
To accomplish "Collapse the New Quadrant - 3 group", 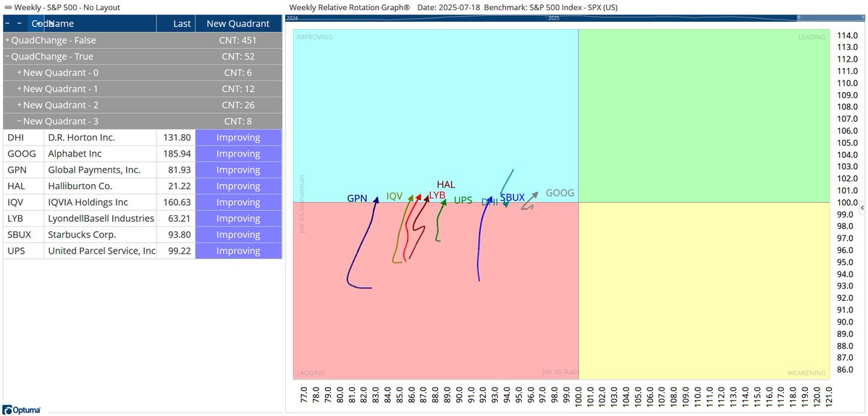I will point(20,121).
